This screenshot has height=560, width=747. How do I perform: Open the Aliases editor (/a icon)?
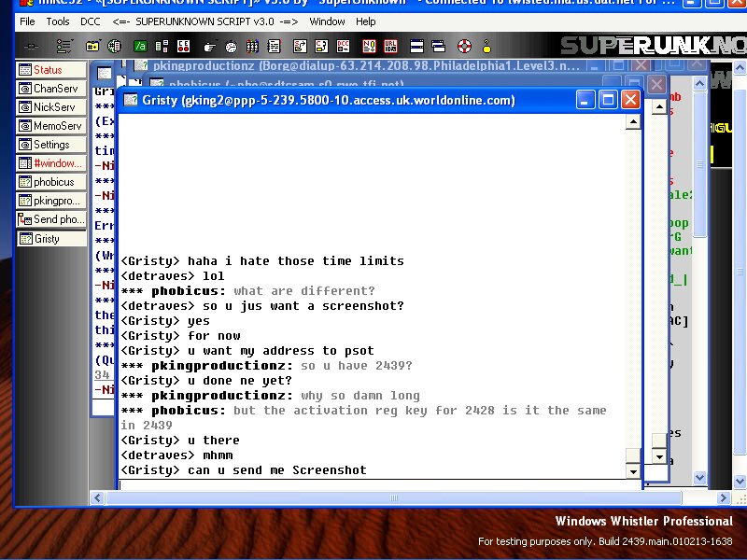[x=140, y=46]
